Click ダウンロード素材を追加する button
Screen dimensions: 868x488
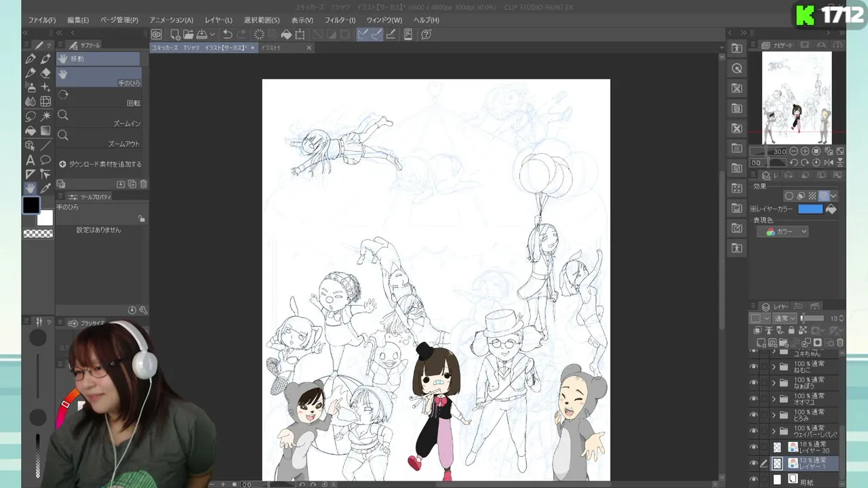point(100,164)
